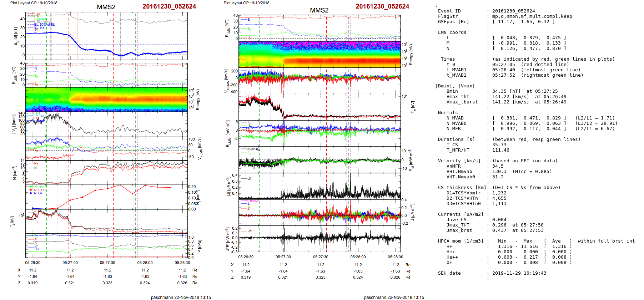644x300 pixels.
Task: Select the FlagStr value mp,o,nmon,mf,mult,compl,keep
Action: tap(532, 16)
